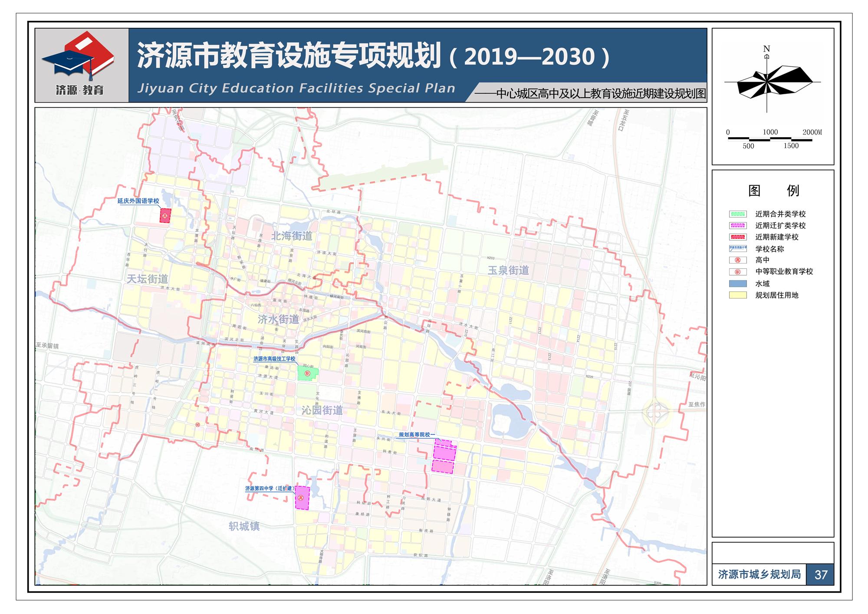Click the 北环路 road label

[334, 211]
